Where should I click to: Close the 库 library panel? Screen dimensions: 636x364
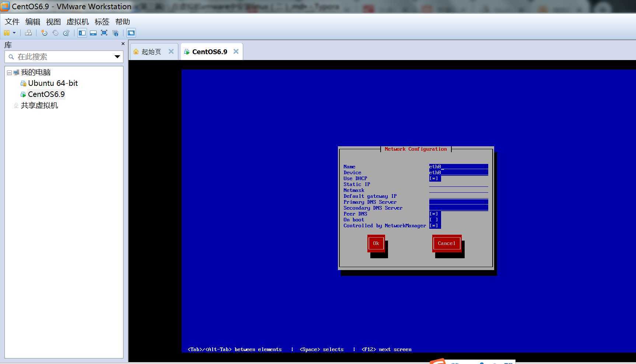tap(123, 44)
